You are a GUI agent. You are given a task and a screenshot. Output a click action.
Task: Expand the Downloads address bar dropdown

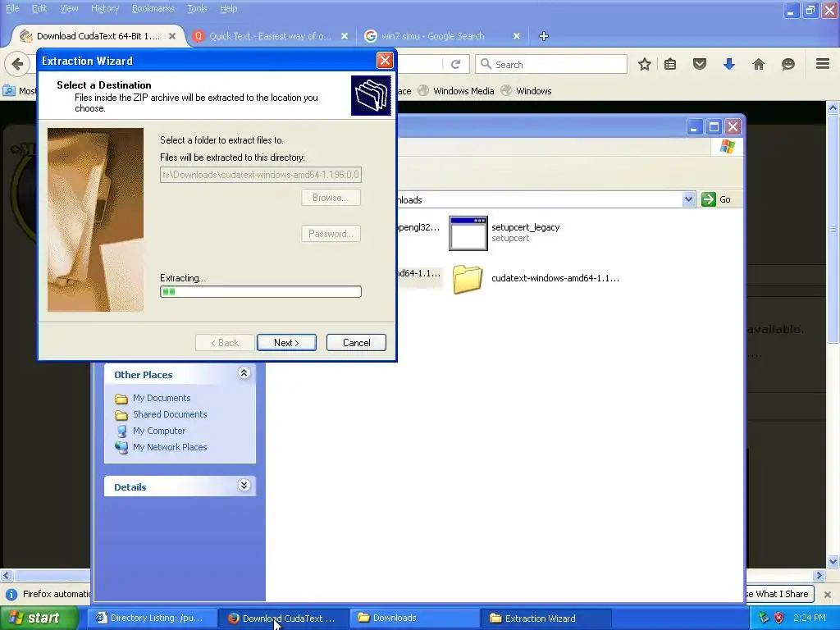688,199
